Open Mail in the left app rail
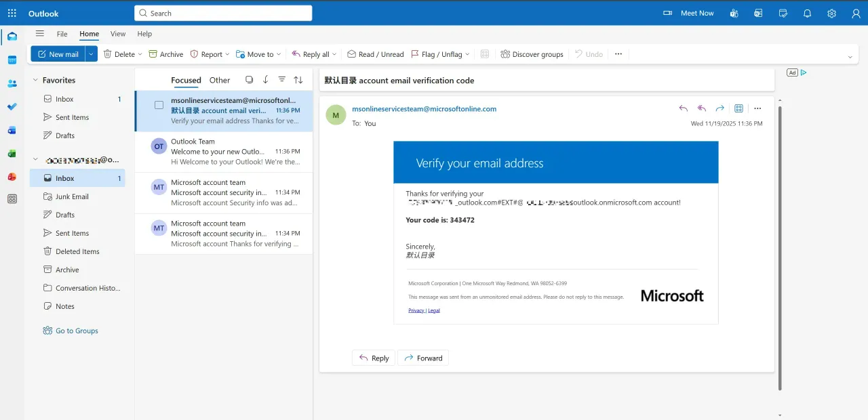Image resolution: width=868 pixels, height=420 pixels. coord(12,37)
